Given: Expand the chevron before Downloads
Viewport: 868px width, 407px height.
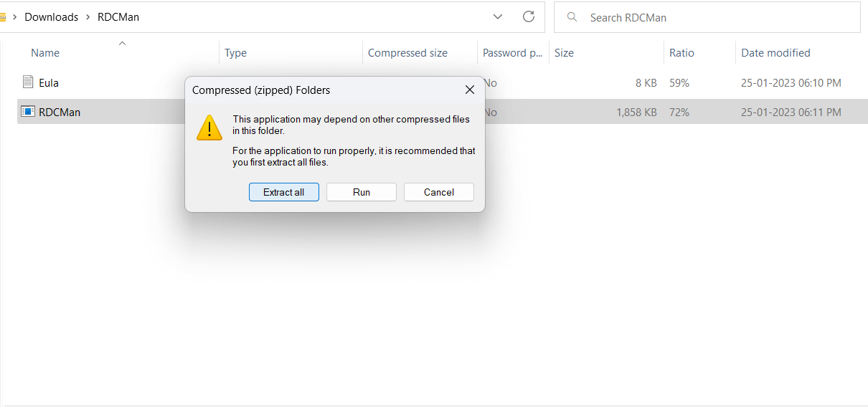Looking at the screenshot, I should click(x=15, y=17).
